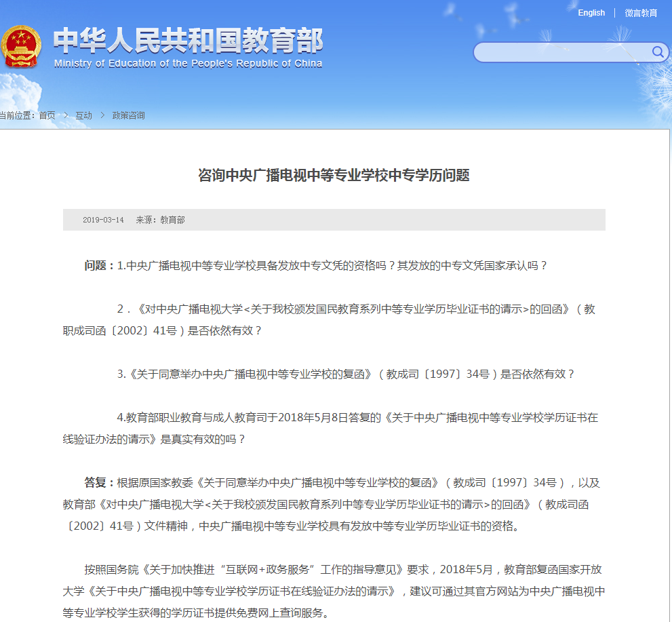Click the bold 答复 label
This screenshot has width=672, height=622.
pyautogui.click(x=99, y=482)
